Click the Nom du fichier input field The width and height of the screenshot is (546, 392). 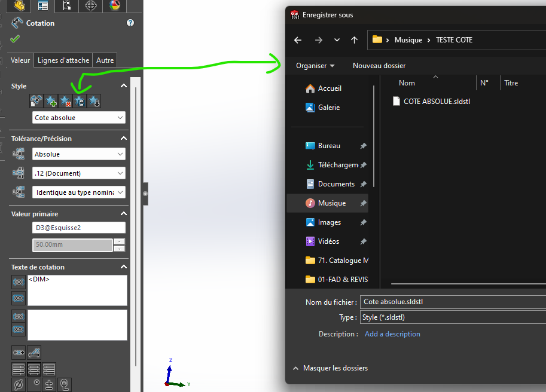tap(452, 302)
